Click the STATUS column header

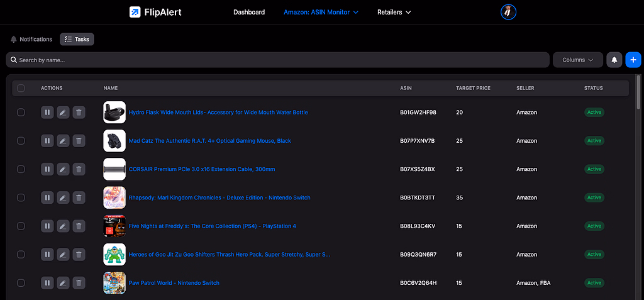tap(594, 88)
